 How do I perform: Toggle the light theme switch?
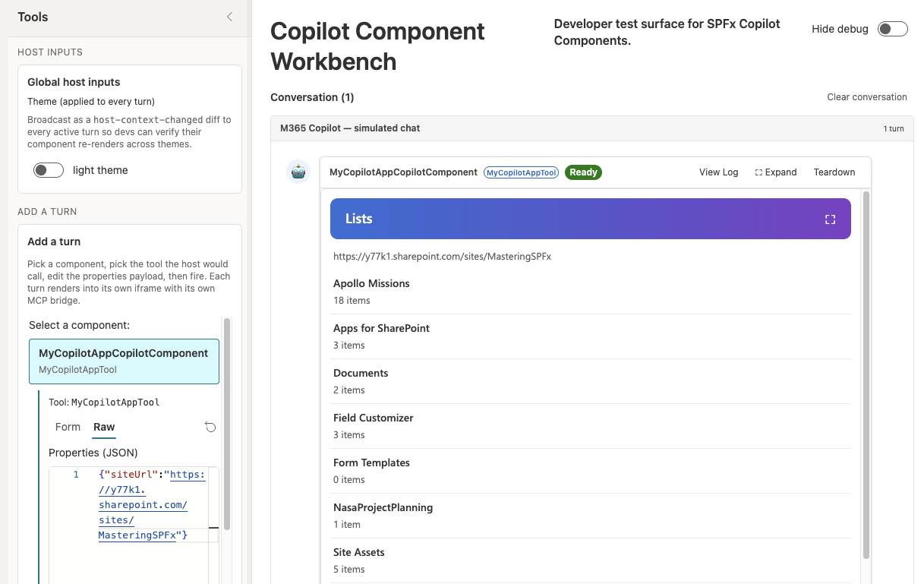(x=49, y=170)
